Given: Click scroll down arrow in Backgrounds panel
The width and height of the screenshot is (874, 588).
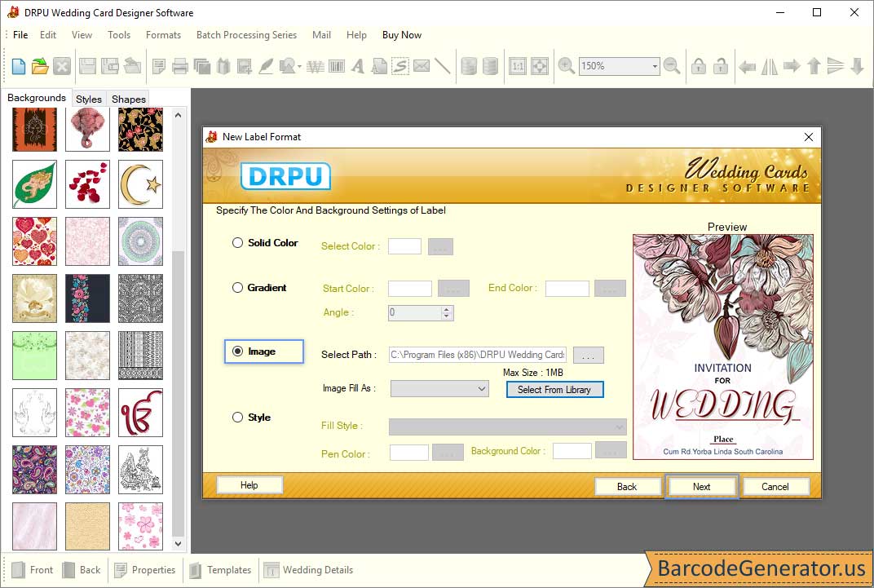Looking at the screenshot, I should click(179, 543).
